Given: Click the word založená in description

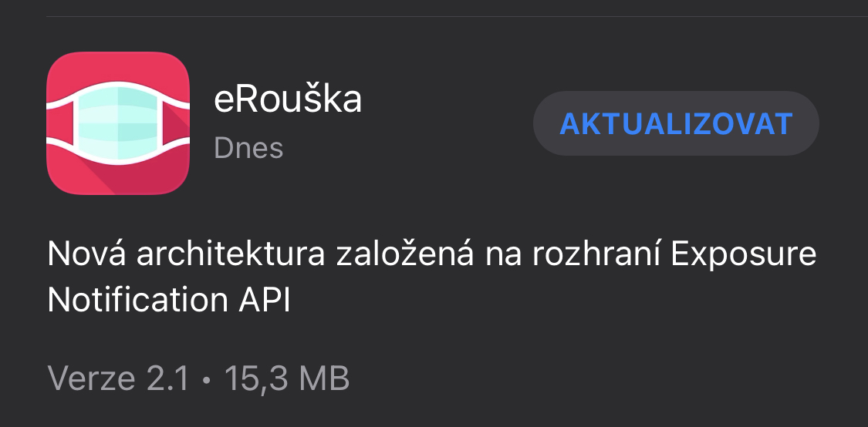Looking at the screenshot, I should [405, 254].
